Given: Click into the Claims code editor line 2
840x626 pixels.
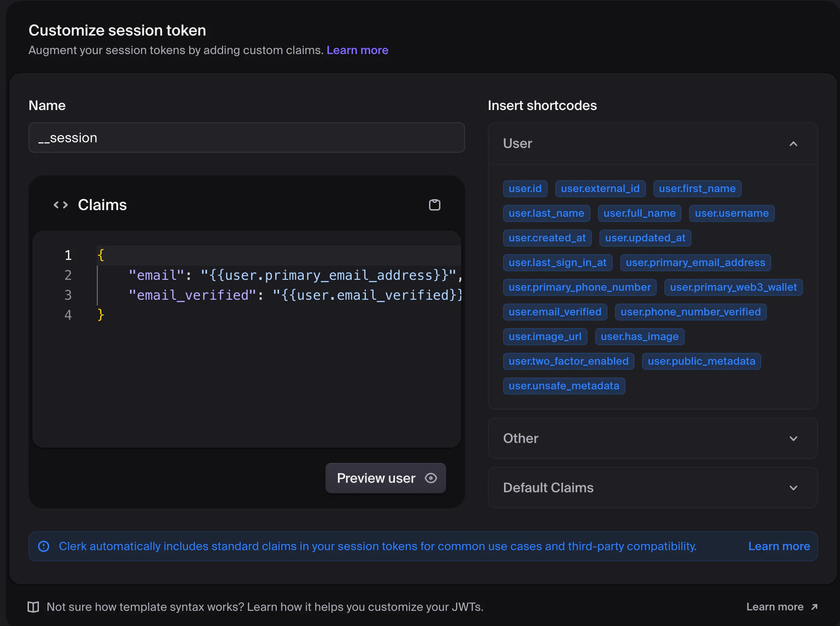Looking at the screenshot, I should [x=279, y=275].
